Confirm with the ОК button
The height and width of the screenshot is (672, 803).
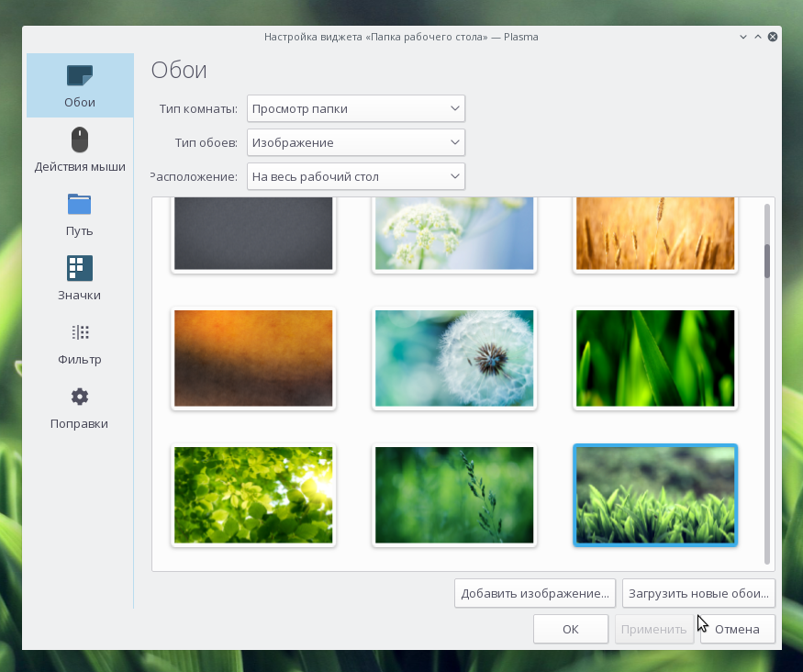click(571, 629)
